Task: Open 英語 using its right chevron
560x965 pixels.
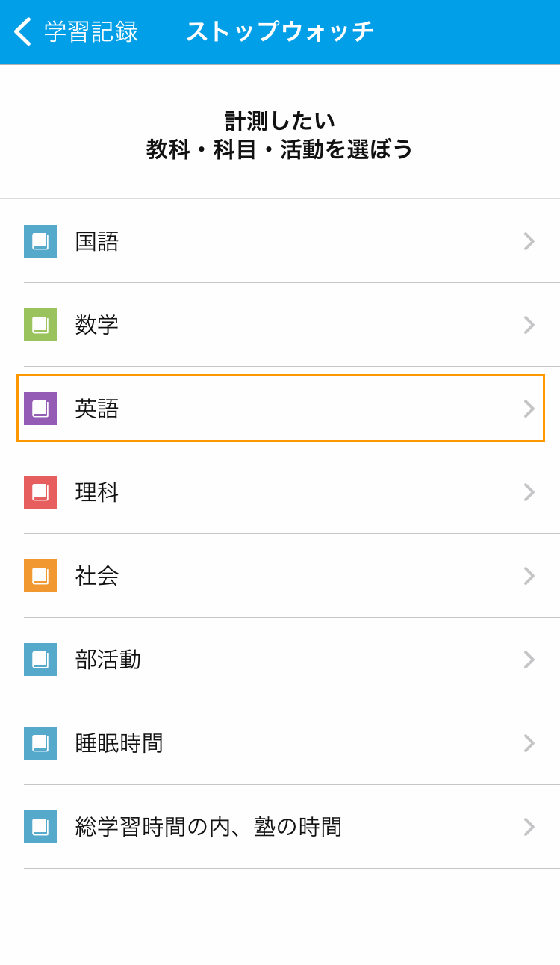Action: pos(529,409)
